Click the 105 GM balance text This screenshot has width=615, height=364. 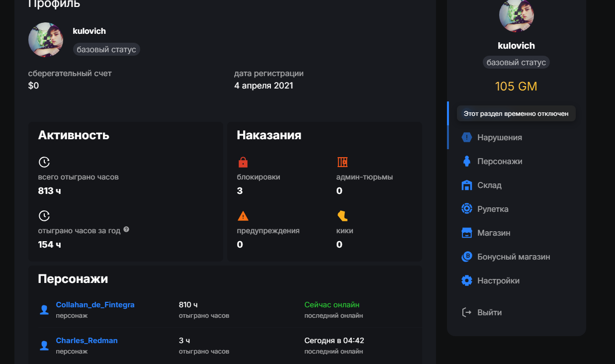[516, 87]
